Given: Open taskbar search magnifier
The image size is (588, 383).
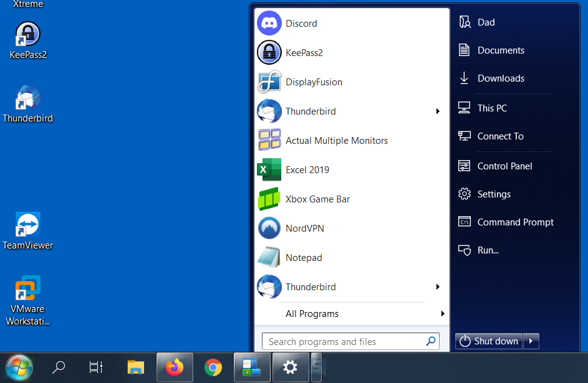Looking at the screenshot, I should 59,367.
